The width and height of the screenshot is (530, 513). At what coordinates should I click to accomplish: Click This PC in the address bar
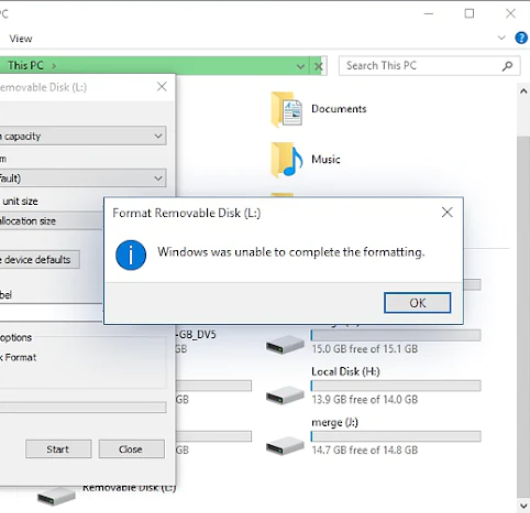(x=26, y=65)
